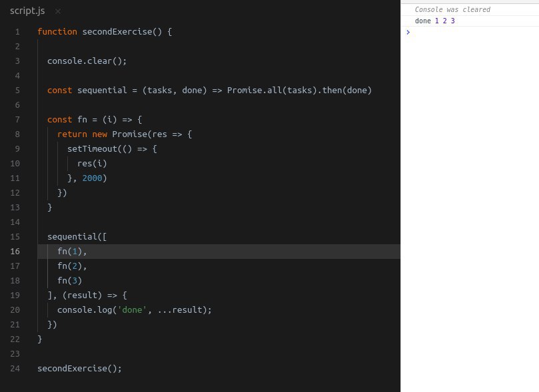The height and width of the screenshot is (392, 539).
Task: Place cursor on 'function secondExercise() {' line
Action: [105, 31]
